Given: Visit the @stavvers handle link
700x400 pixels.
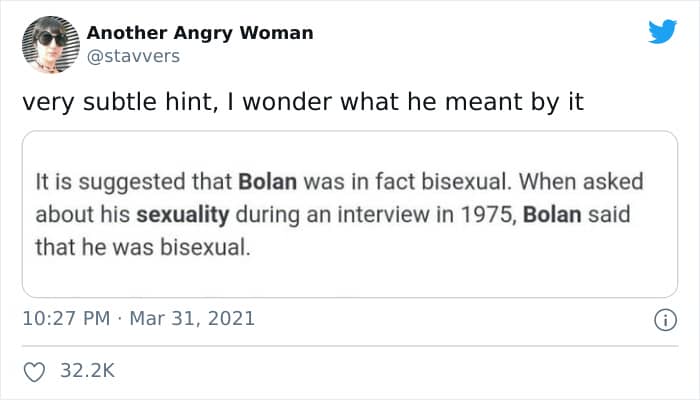Looking at the screenshot, I should pos(133,56).
